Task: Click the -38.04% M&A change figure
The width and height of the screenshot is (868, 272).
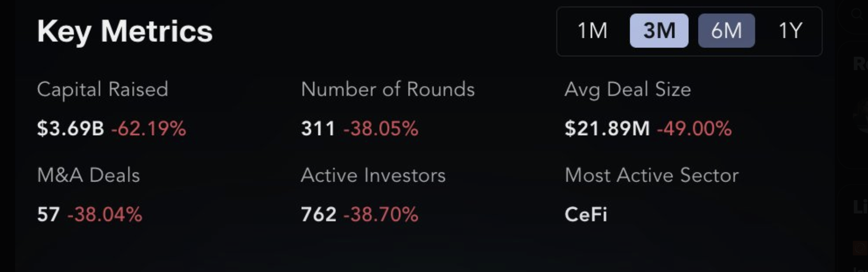Action: click(105, 215)
